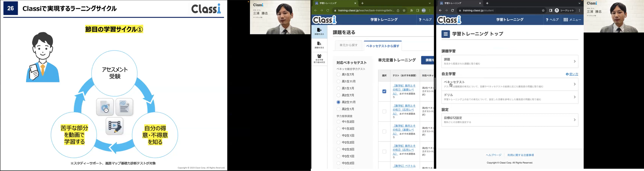Open メニュー grid in the student window header
The height and width of the screenshot is (171, 644).
572,20
